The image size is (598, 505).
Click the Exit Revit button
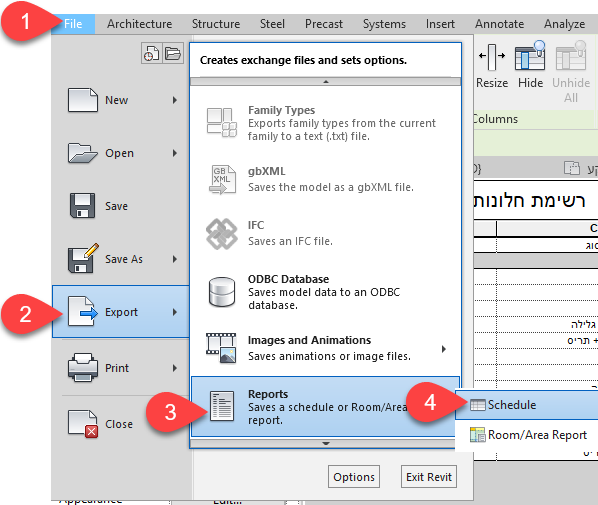tap(429, 477)
